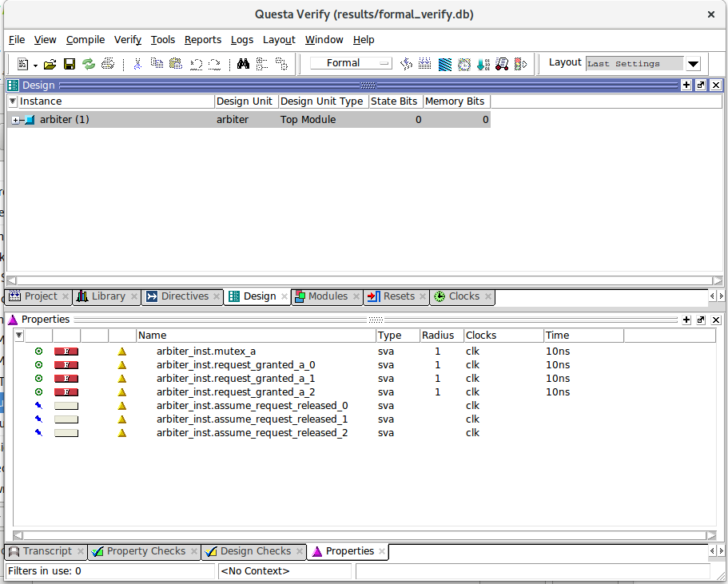Image resolution: width=728 pixels, height=584 pixels.
Task: Click the Print toolbar icon
Action: click(108, 64)
